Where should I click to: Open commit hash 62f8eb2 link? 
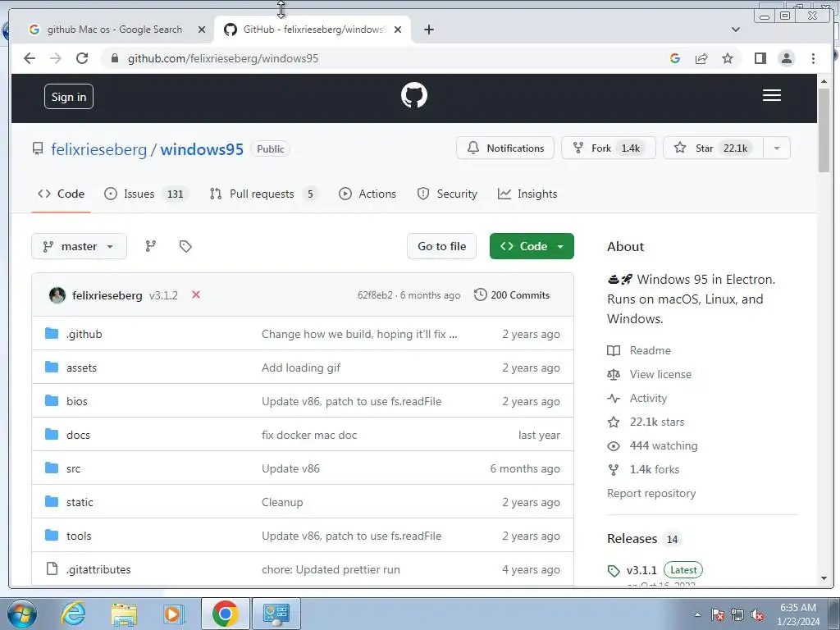374,295
